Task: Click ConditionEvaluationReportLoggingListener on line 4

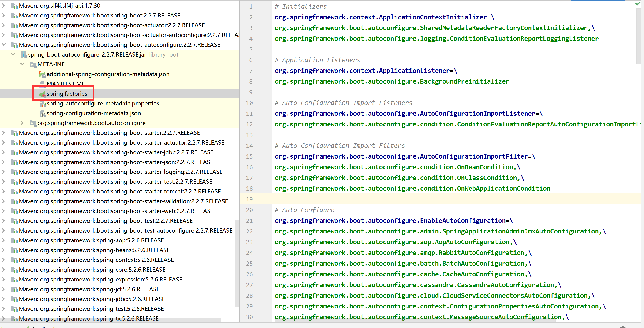Action: click(524, 39)
